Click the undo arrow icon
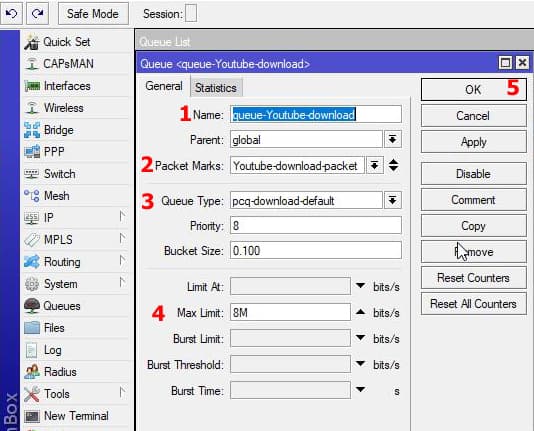This screenshot has width=534, height=431. click(x=12, y=13)
